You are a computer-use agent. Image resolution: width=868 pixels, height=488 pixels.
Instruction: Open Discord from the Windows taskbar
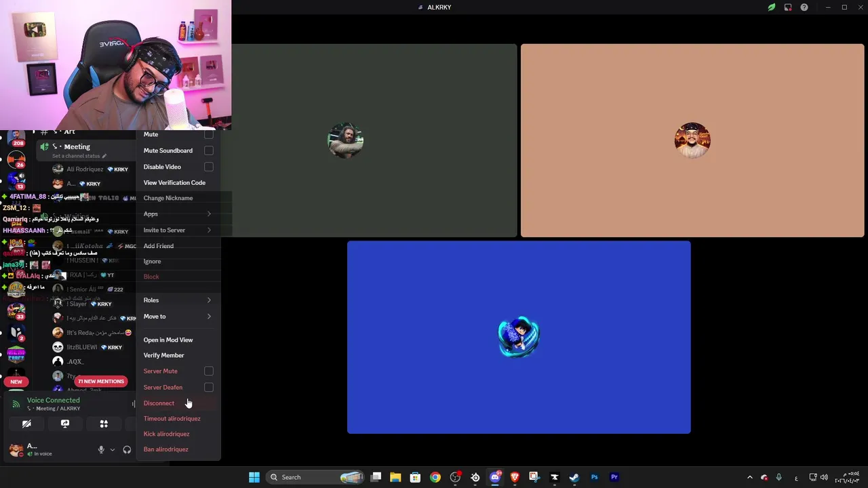495,477
